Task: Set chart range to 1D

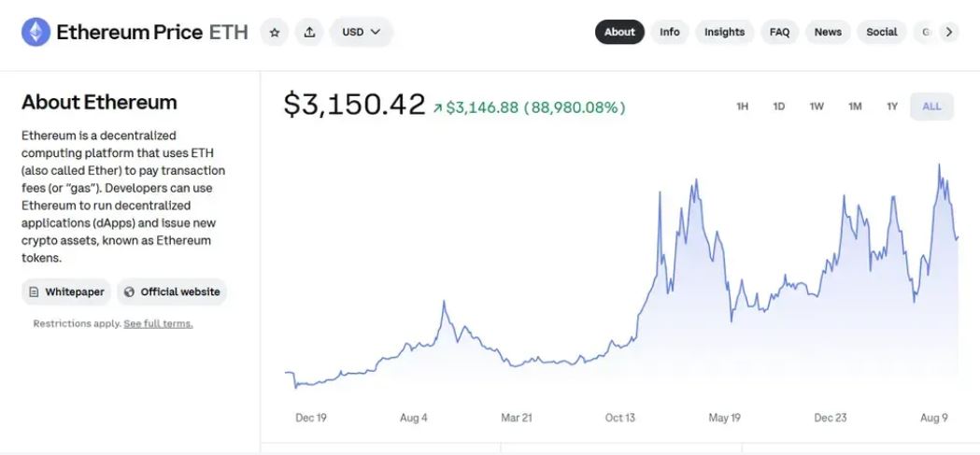Action: click(x=779, y=107)
